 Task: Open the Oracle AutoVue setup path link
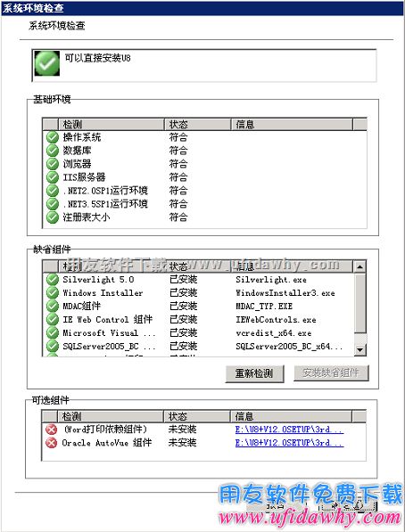tap(289, 443)
